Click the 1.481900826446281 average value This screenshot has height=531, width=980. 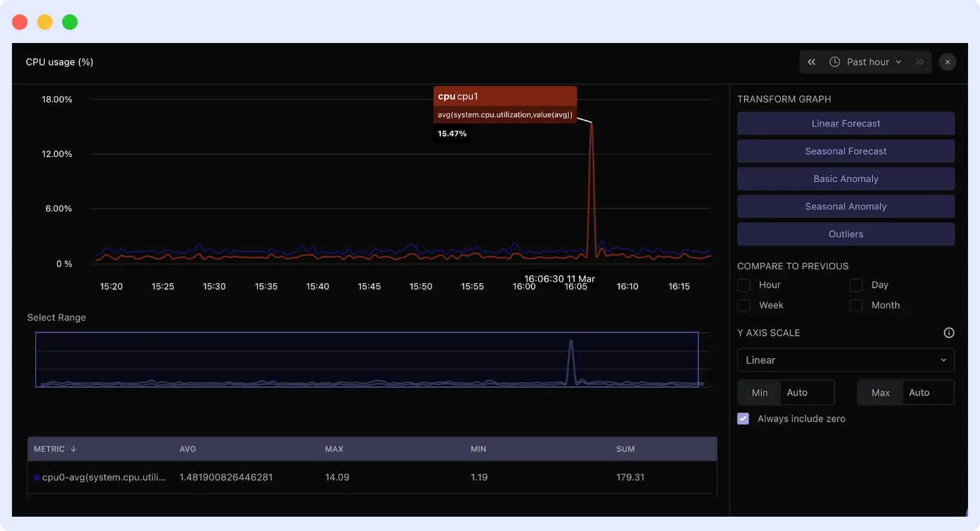point(226,477)
